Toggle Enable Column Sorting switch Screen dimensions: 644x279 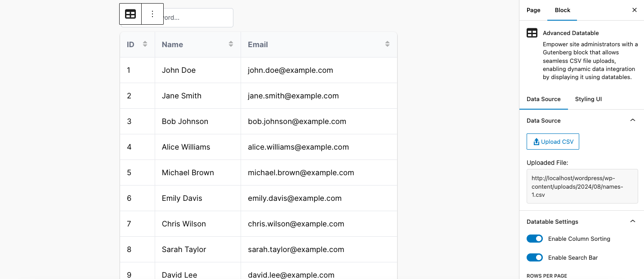pyautogui.click(x=535, y=239)
